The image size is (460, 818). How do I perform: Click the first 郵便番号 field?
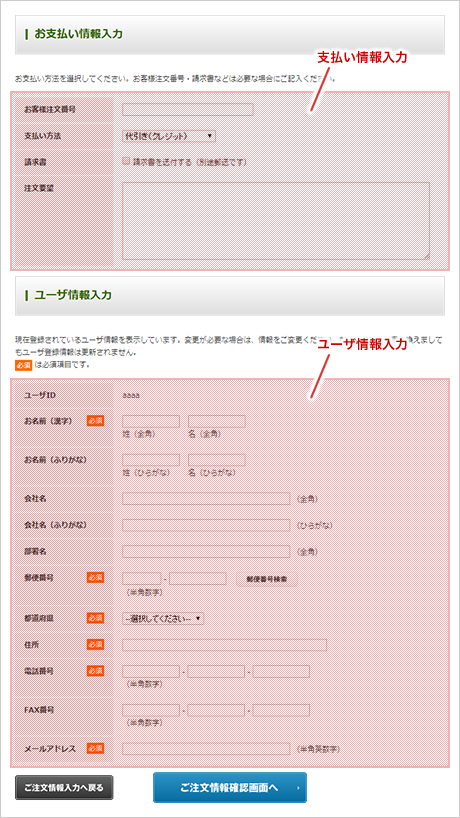[x=141, y=579]
